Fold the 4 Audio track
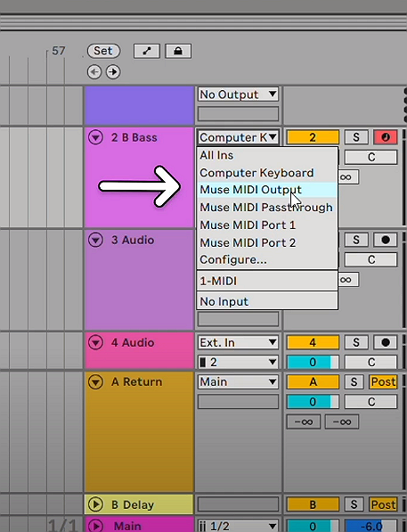 click(x=95, y=342)
